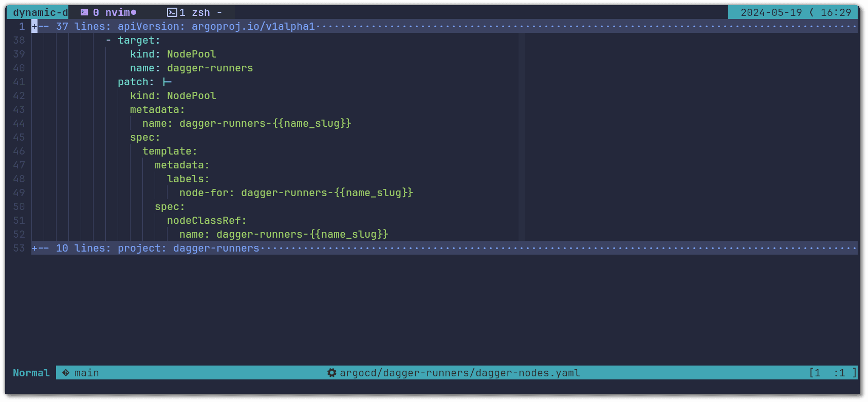Click the terminal icon in zsh tab
868x402 pixels.
coord(172,12)
